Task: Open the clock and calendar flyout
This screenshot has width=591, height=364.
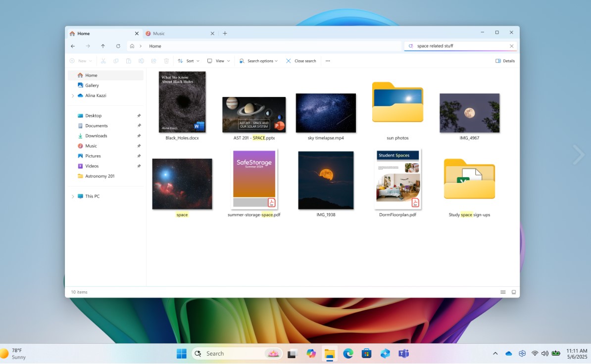Action: click(577, 354)
